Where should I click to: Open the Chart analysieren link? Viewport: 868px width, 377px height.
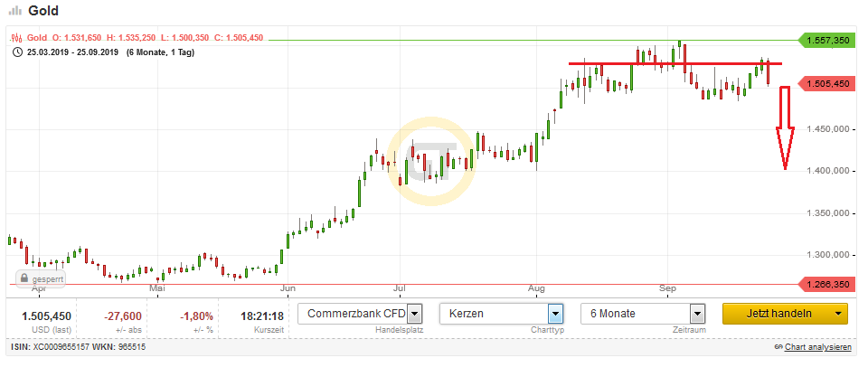pyautogui.click(x=818, y=347)
